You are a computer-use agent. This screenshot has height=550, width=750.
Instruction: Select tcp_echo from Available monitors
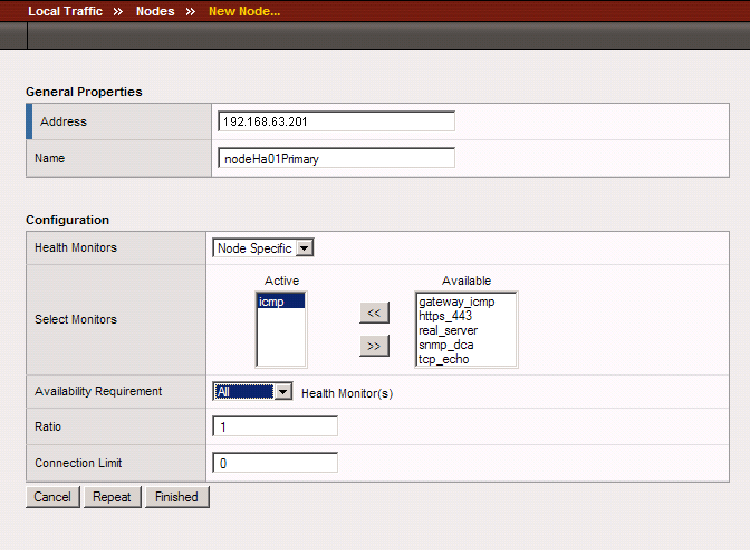(x=444, y=359)
